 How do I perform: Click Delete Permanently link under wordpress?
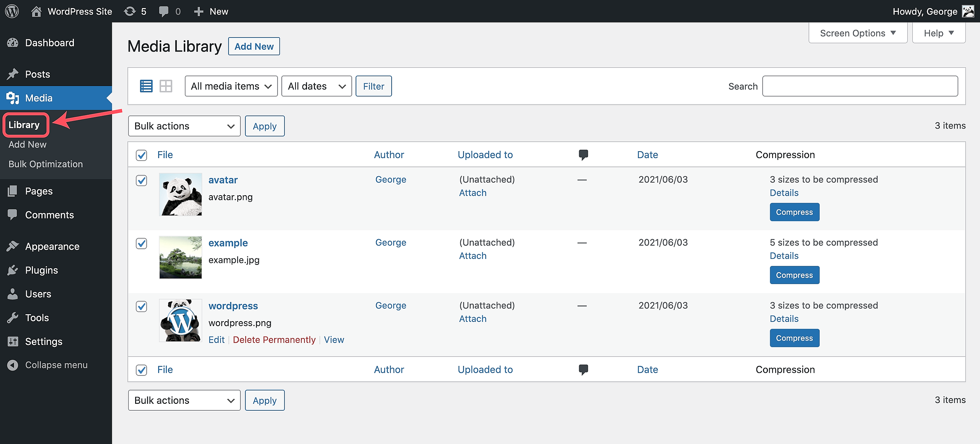(x=274, y=340)
